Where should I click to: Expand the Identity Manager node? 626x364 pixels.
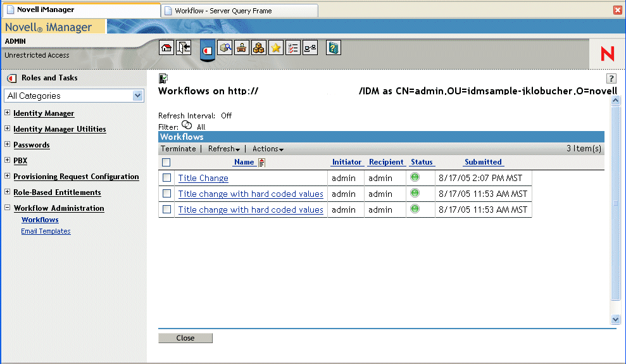tap(7, 113)
